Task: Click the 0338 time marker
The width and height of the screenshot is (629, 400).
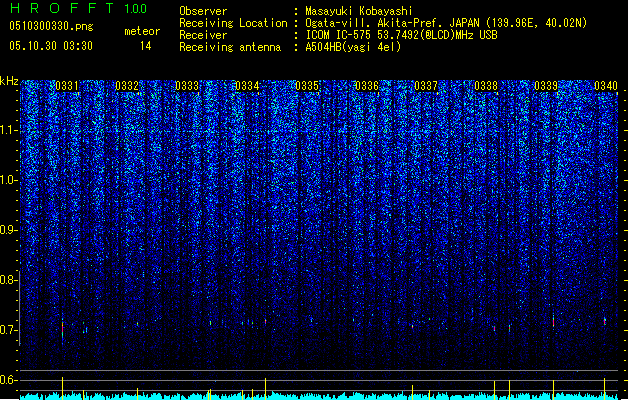Action: [x=486, y=86]
